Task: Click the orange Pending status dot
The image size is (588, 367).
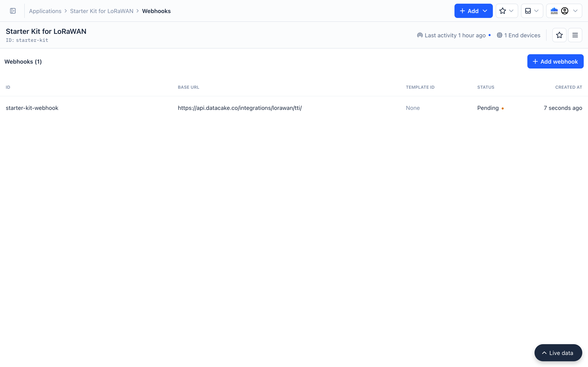Action: [x=503, y=108]
